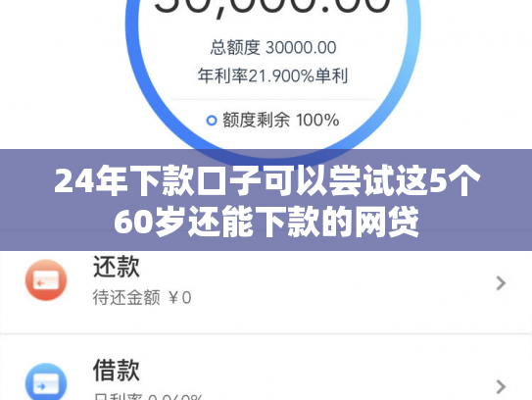
Task: Tap the blue borrow card icon
Action: 46,381
